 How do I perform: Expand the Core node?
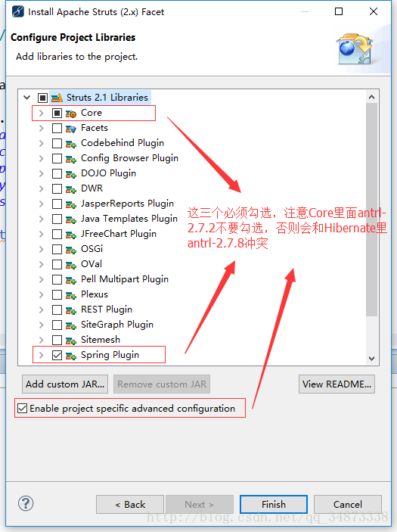pyautogui.click(x=42, y=113)
